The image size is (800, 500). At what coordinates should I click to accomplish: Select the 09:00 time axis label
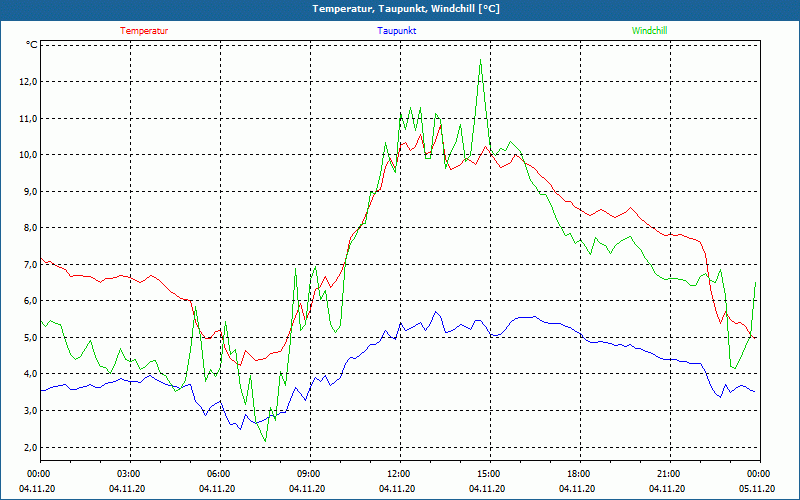pyautogui.click(x=309, y=473)
